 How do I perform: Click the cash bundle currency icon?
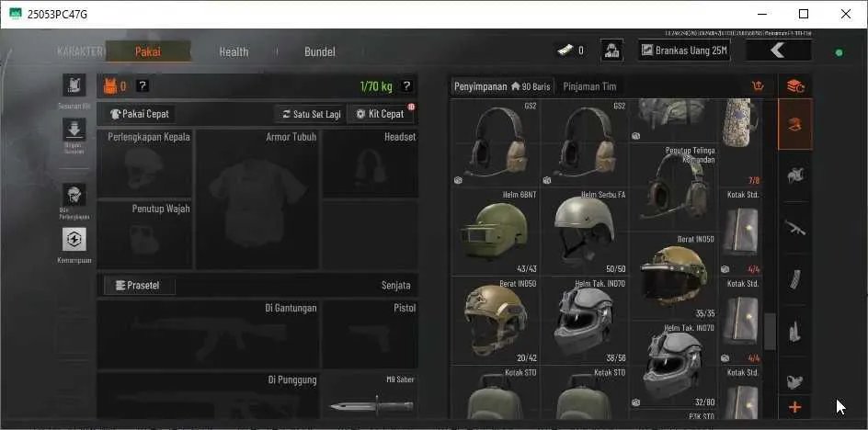pyautogui.click(x=565, y=51)
